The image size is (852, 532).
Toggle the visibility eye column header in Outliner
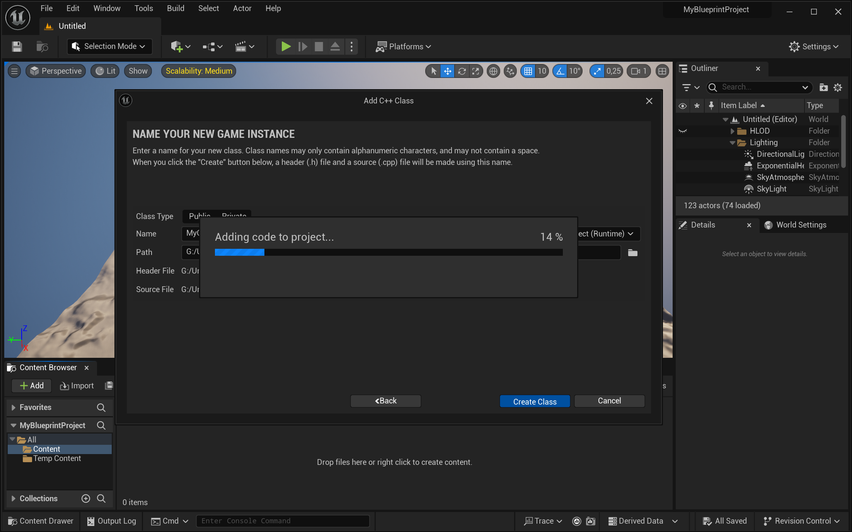coord(682,105)
